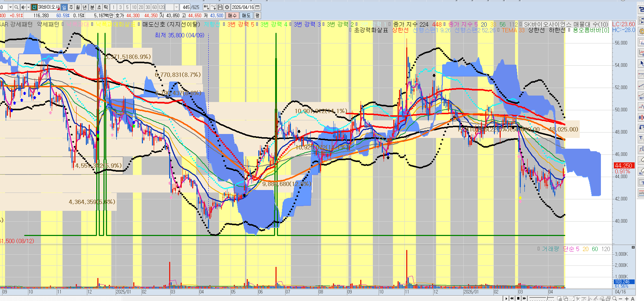The width and height of the screenshot is (644, 301).
Task: Open the stock search magnifier icon
Action: tap(16, 7)
